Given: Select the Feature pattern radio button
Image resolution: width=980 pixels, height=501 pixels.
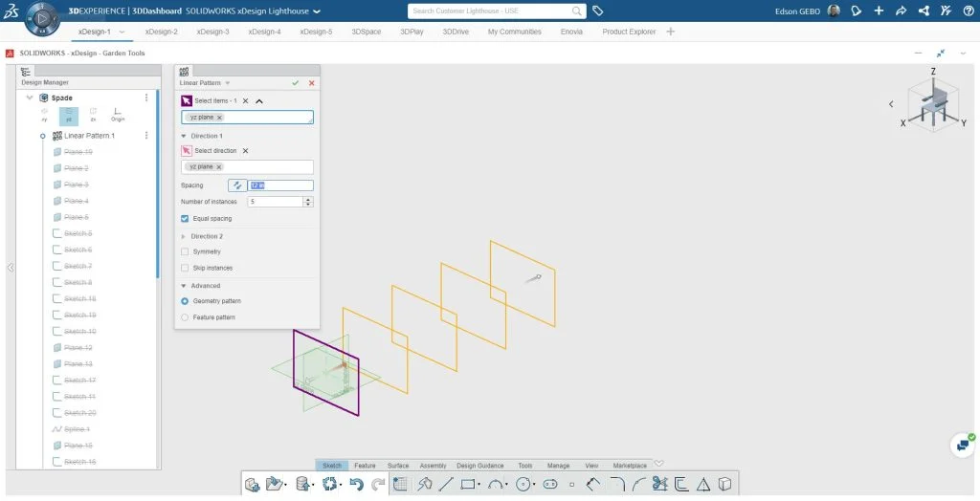Looking at the screenshot, I should pyautogui.click(x=186, y=317).
